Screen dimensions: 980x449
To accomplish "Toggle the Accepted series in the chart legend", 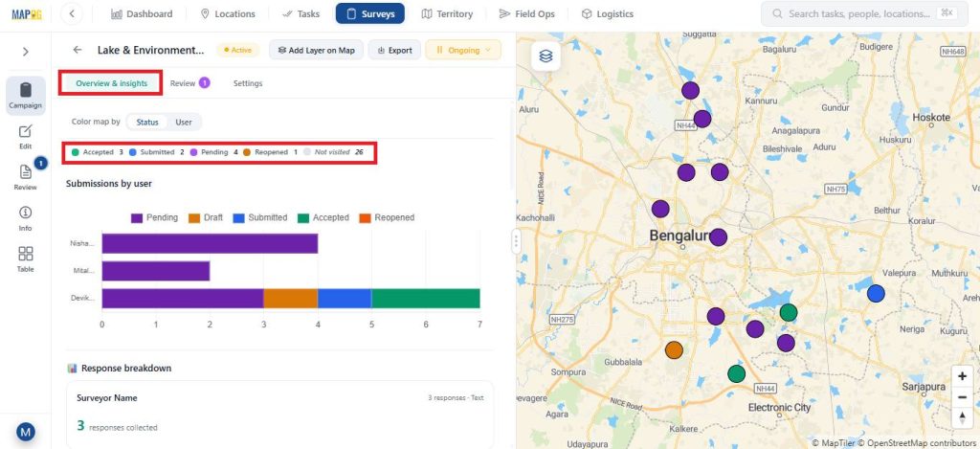I will (323, 217).
